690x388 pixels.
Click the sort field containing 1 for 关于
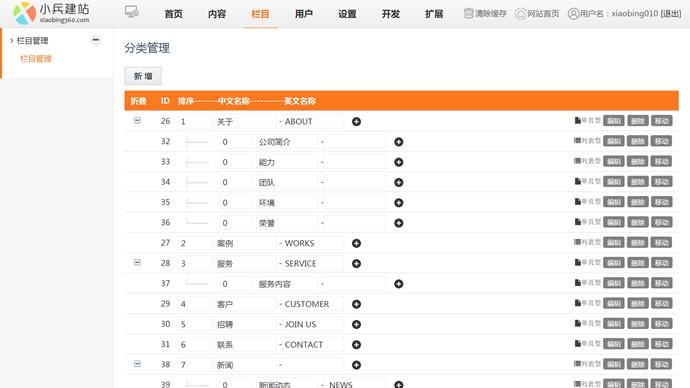click(x=195, y=121)
